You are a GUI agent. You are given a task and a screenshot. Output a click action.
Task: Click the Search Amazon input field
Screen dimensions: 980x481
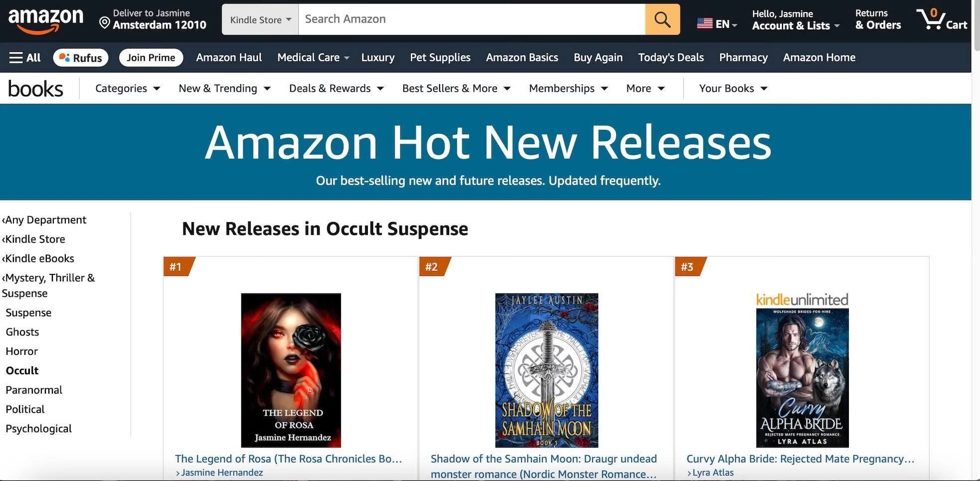472,19
